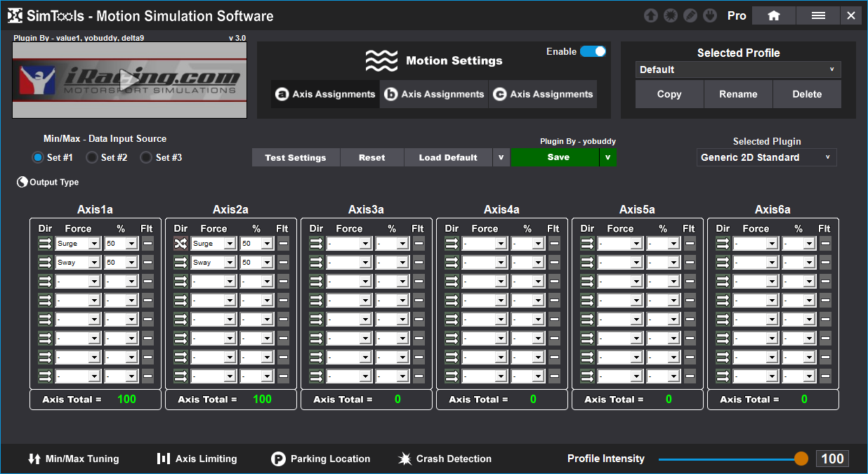Select the Set #3 data input source
This screenshot has height=474, width=868.
(146, 158)
